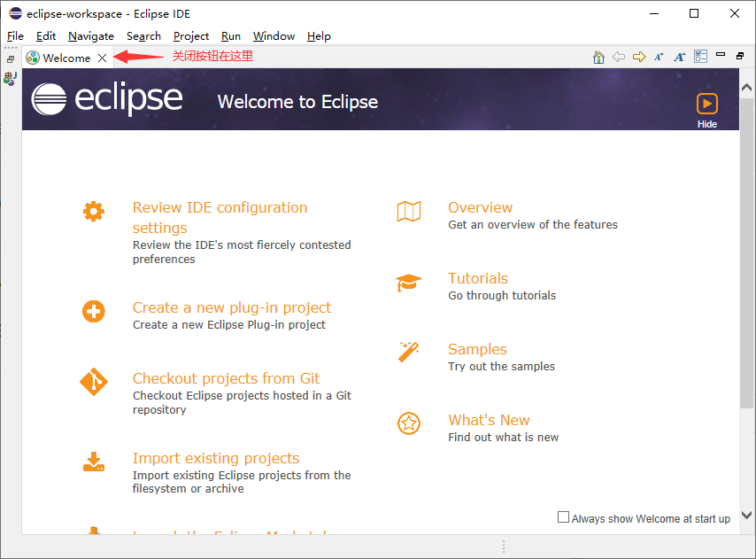The height and width of the screenshot is (559, 756).
Task: Click the text "Find out what is new"
Action: click(504, 438)
